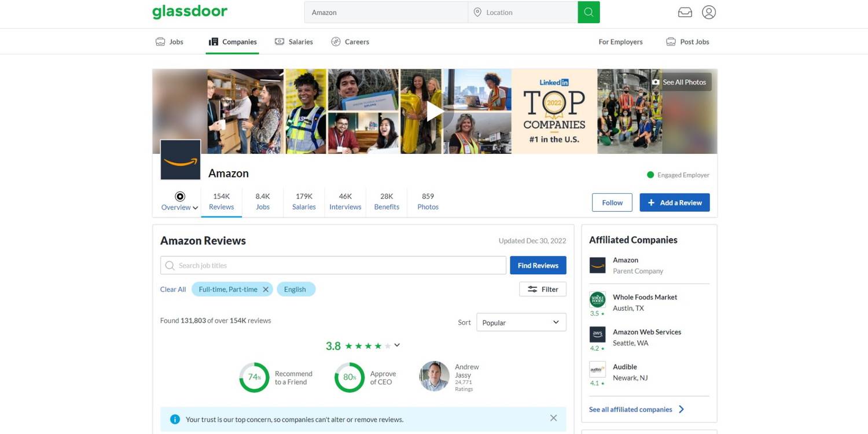Click the Search job titles input field
Image resolution: width=868 pixels, height=434 pixels.
pos(333,266)
